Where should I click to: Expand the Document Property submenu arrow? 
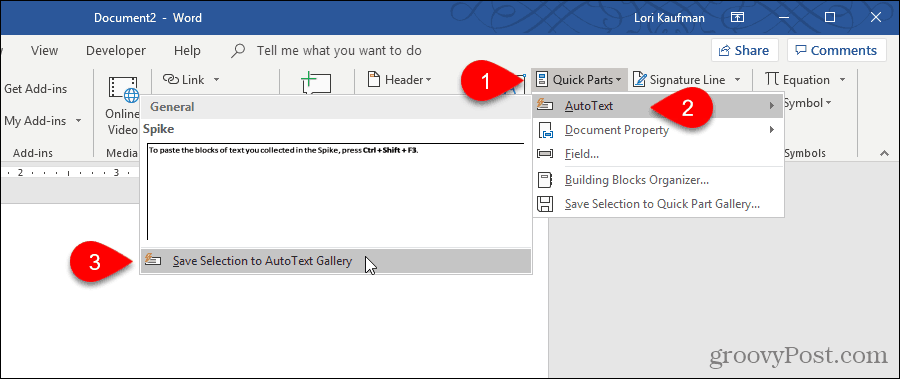point(772,130)
